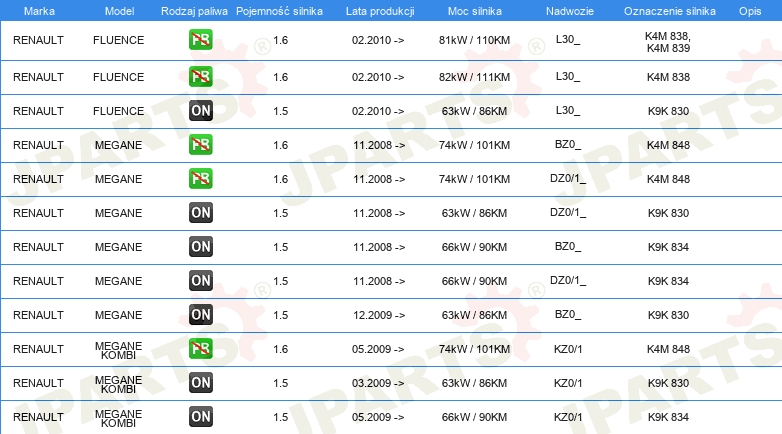Click the K4M 838, K4M 839 engine code cell
Image resolution: width=782 pixels, height=434 pixels.
[x=668, y=42]
